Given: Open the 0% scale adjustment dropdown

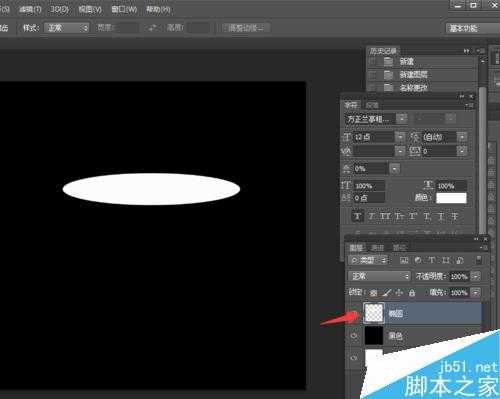Looking at the screenshot, I should click(395, 168).
